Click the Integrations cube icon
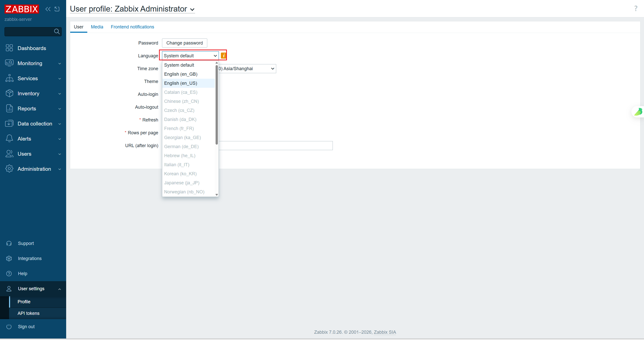 (x=9, y=259)
